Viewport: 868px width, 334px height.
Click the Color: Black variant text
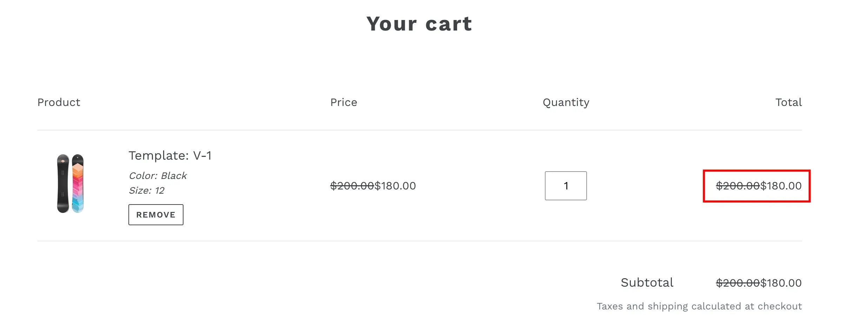click(x=158, y=176)
